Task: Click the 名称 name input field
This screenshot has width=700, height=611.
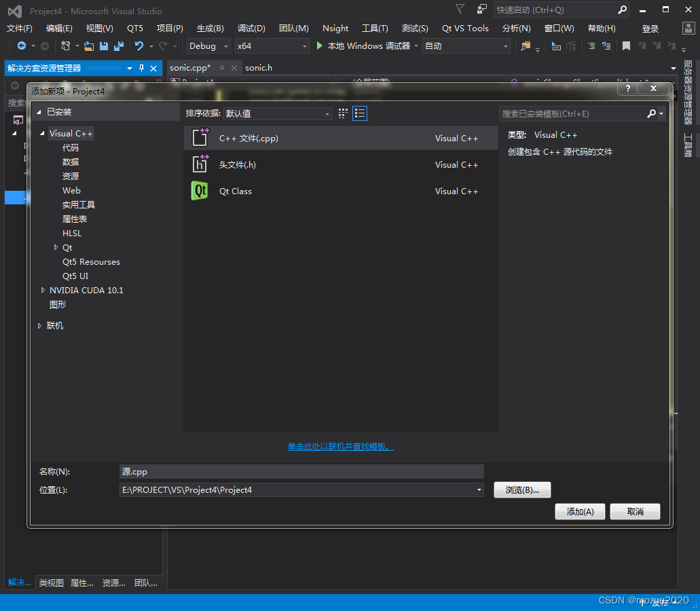Action: pyautogui.click(x=301, y=471)
